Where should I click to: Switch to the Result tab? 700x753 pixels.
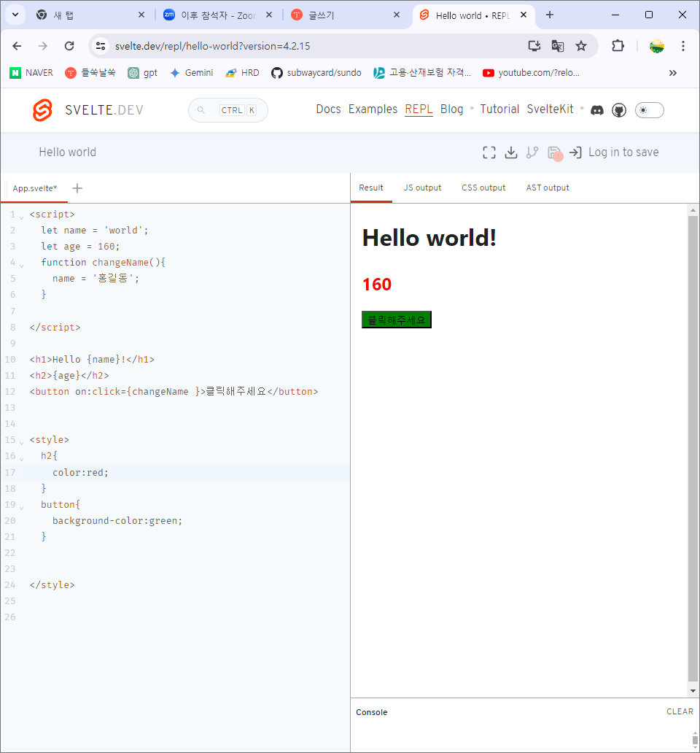coord(371,188)
